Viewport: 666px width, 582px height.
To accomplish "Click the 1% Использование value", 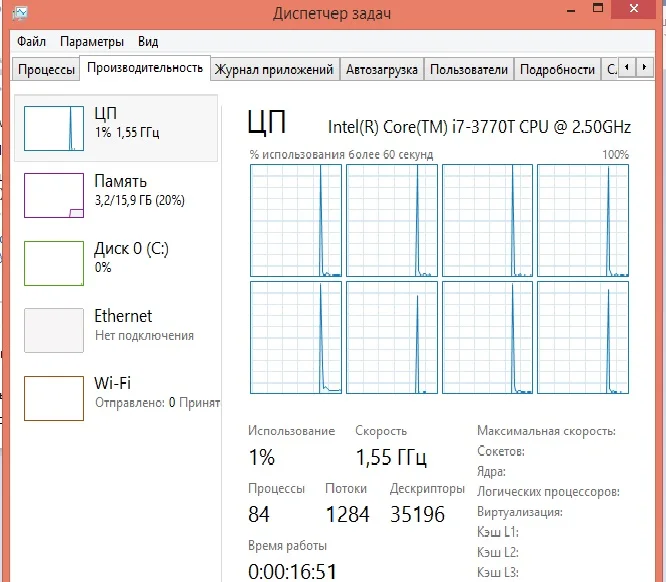I will coord(262,458).
